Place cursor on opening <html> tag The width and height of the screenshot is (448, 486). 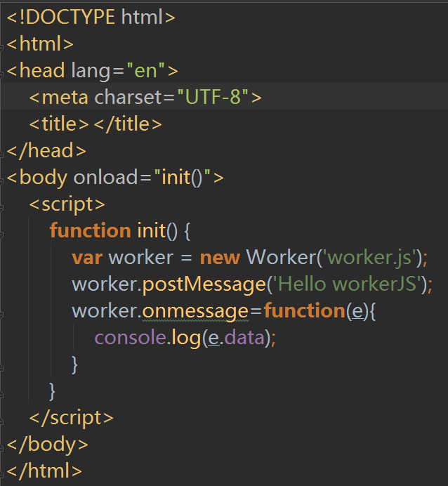click(40, 44)
